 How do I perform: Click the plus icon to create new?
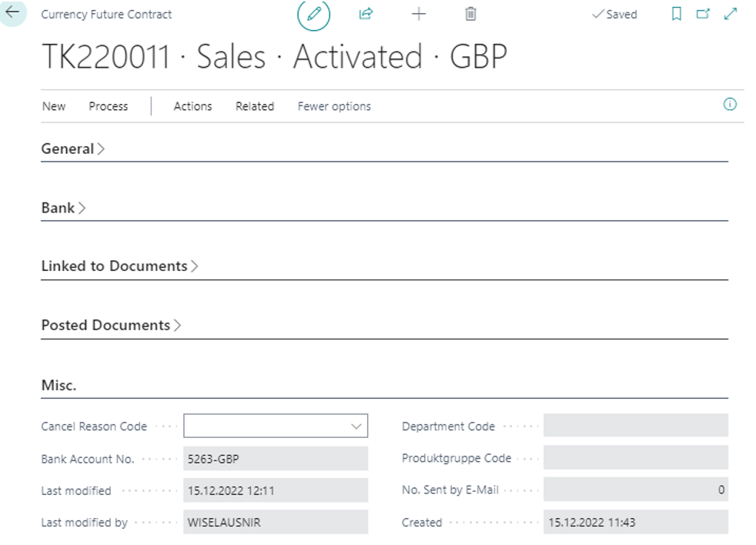pyautogui.click(x=418, y=14)
